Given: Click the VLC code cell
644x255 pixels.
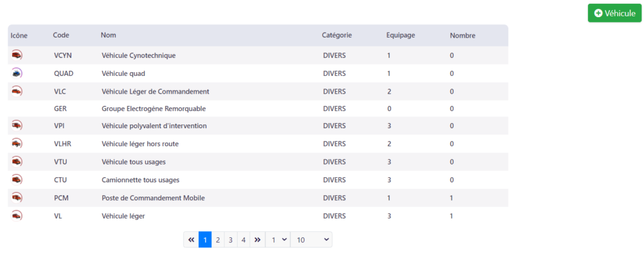Looking at the screenshot, I should (x=60, y=92).
